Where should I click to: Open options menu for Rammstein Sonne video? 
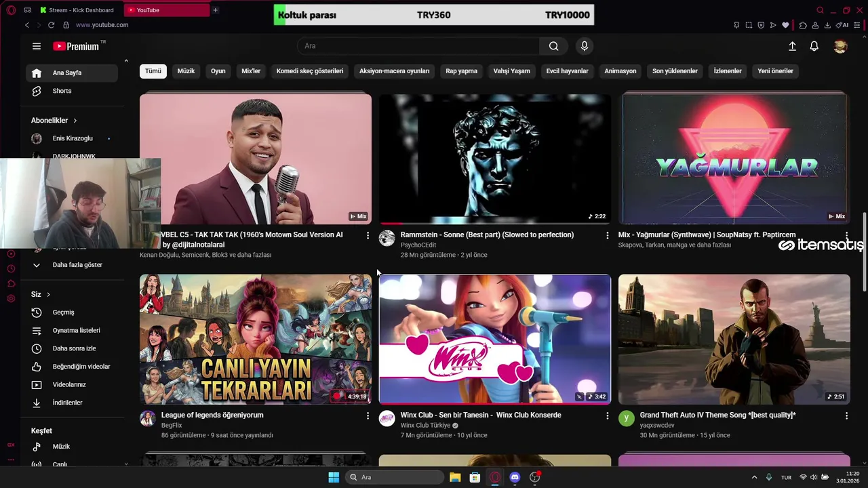pyautogui.click(x=608, y=235)
